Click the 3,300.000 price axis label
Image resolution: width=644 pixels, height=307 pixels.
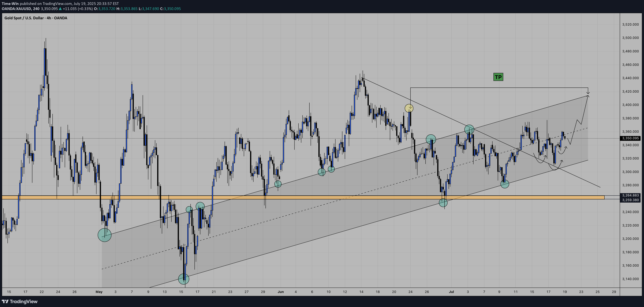[630, 172]
